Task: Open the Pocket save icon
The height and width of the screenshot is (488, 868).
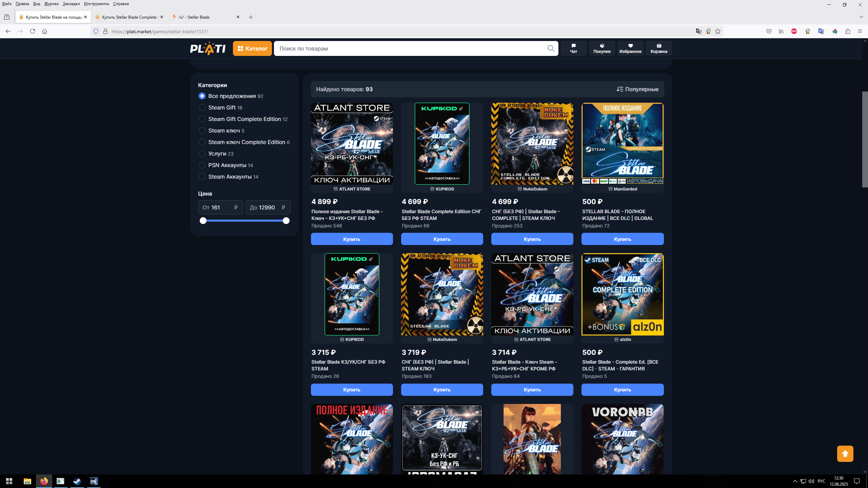Action: point(769,31)
